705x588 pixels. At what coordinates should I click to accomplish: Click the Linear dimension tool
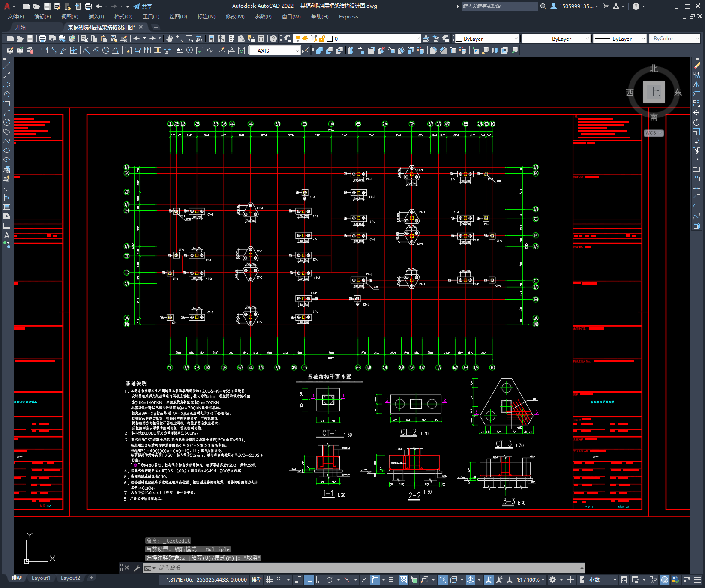point(44,50)
